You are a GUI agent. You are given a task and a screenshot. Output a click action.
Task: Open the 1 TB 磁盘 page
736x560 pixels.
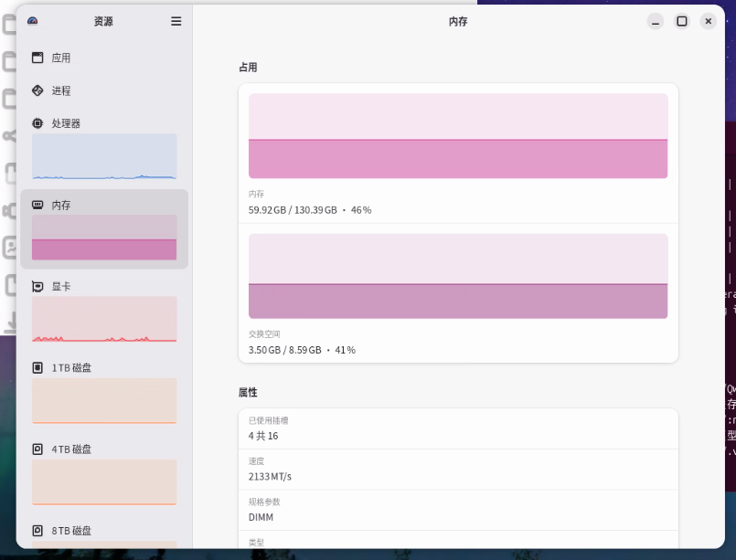click(x=104, y=392)
